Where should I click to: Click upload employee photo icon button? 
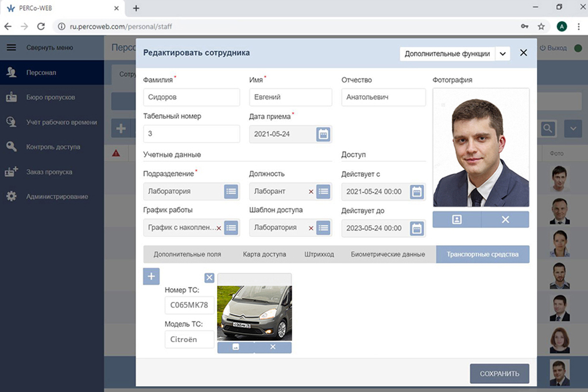(x=457, y=219)
